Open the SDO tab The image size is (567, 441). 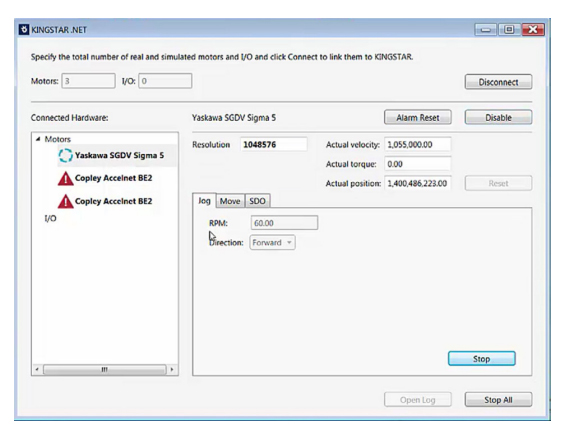(x=257, y=201)
